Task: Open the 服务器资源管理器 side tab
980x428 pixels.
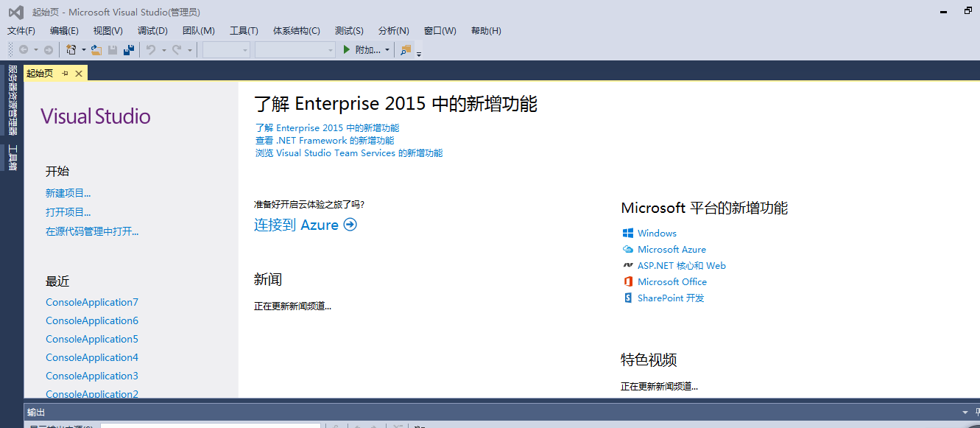Action: (12, 99)
